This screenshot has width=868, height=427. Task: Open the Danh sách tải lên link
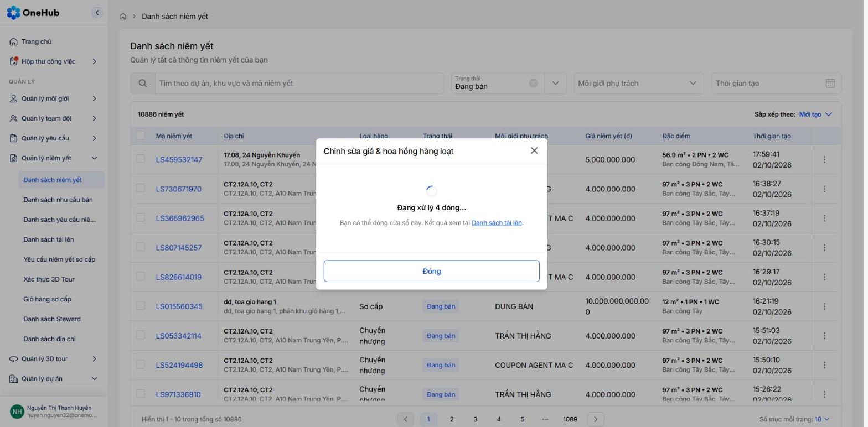[x=497, y=223]
